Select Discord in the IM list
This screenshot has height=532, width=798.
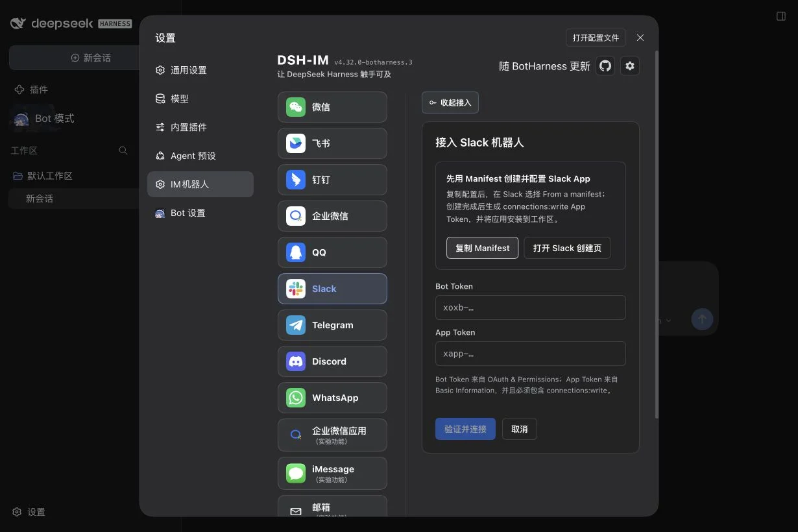tap(332, 361)
